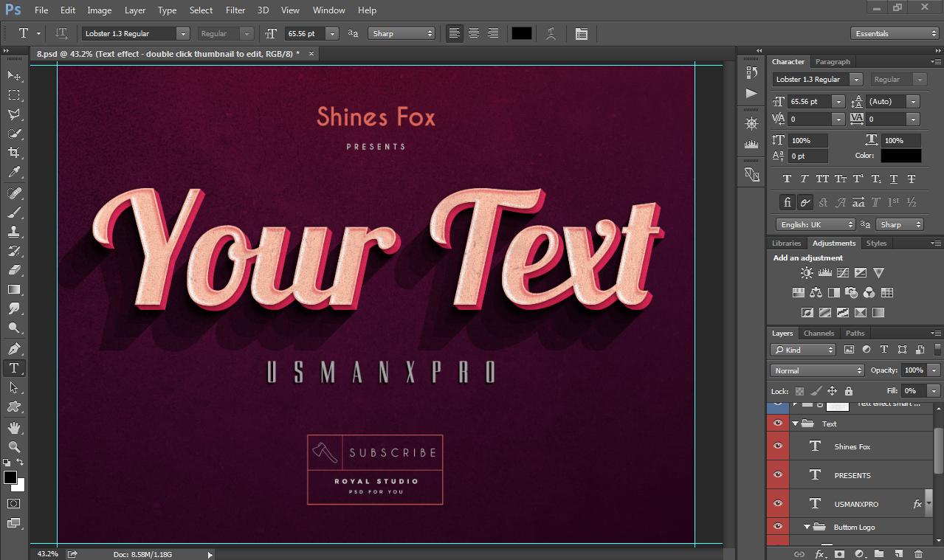
Task: Click the delete layer trash icon
Action: pos(919,553)
